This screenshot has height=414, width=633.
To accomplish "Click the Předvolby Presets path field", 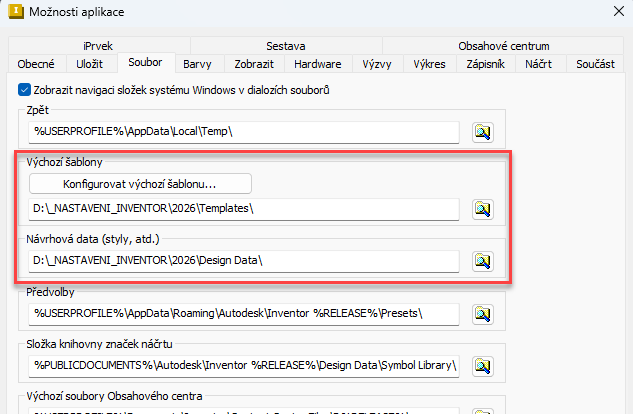I will coord(245,313).
